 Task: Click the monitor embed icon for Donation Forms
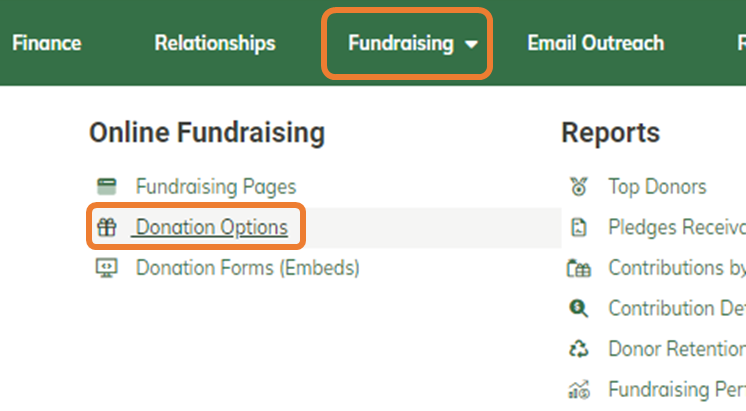click(107, 268)
